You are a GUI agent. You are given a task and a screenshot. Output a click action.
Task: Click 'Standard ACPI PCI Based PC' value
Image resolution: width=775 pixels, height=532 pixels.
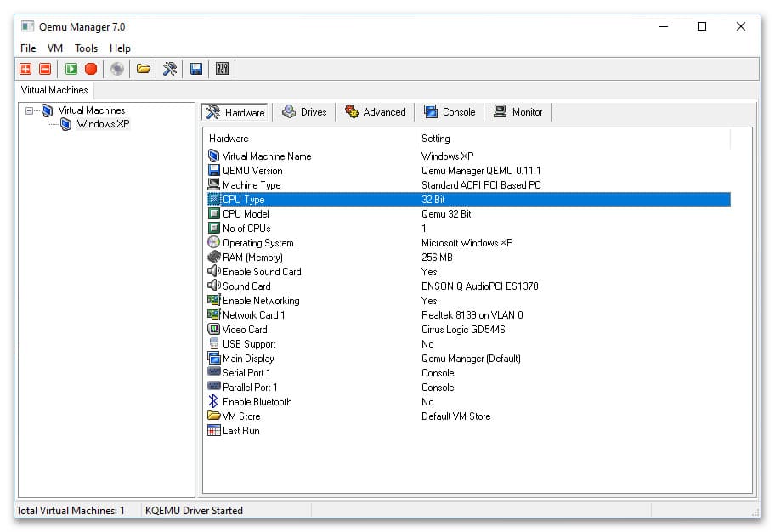[x=481, y=185]
